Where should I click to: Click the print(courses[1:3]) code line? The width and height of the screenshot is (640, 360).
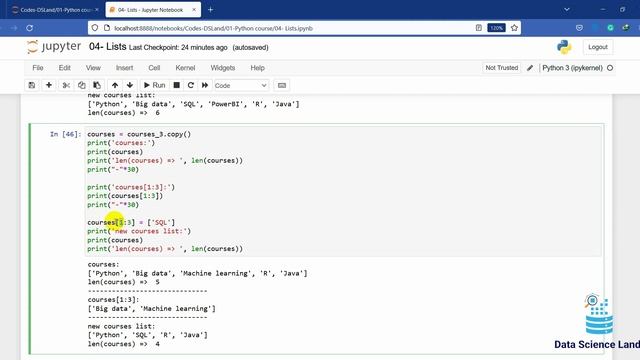point(125,196)
